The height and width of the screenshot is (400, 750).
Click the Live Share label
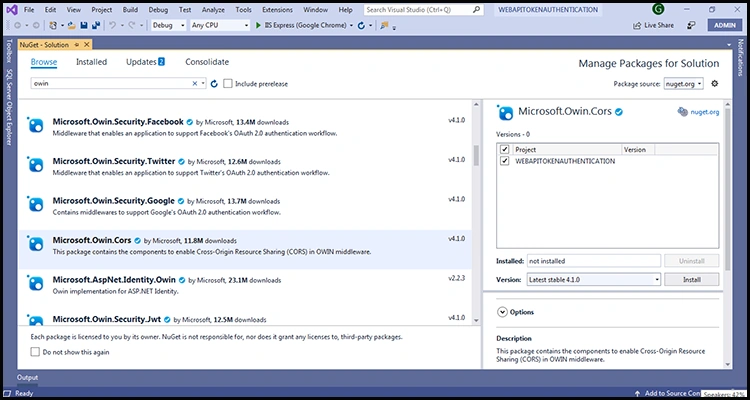pyautogui.click(x=659, y=25)
